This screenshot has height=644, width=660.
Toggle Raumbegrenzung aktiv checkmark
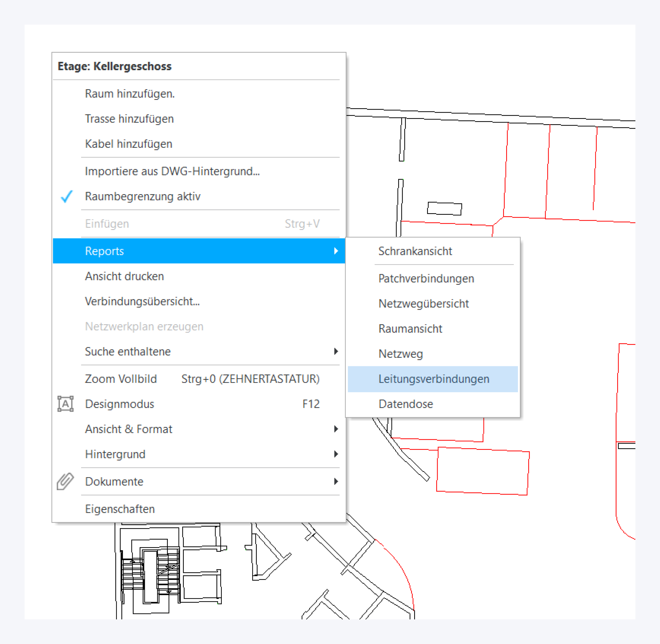pos(67,196)
